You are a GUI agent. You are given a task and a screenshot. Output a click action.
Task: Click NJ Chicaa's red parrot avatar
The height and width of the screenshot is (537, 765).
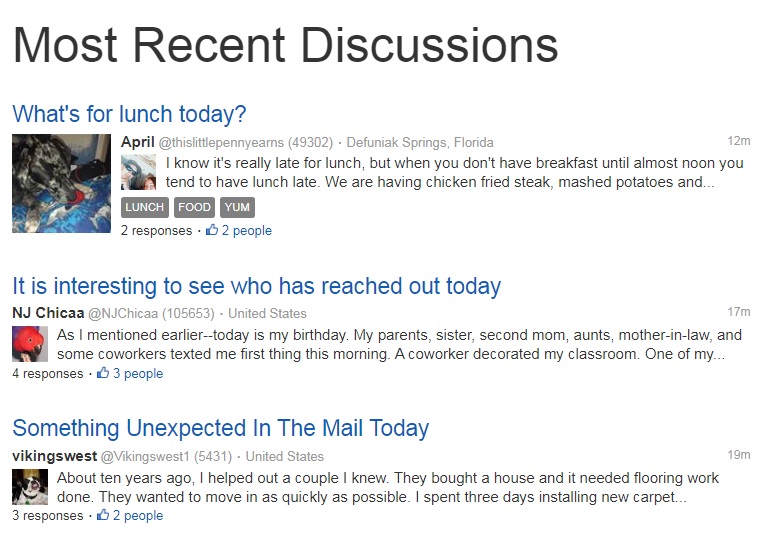click(x=30, y=344)
